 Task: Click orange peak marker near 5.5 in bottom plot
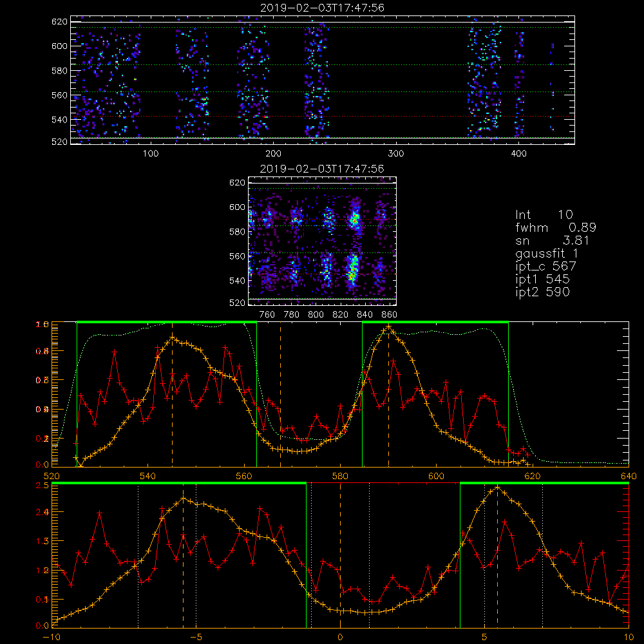497,555
